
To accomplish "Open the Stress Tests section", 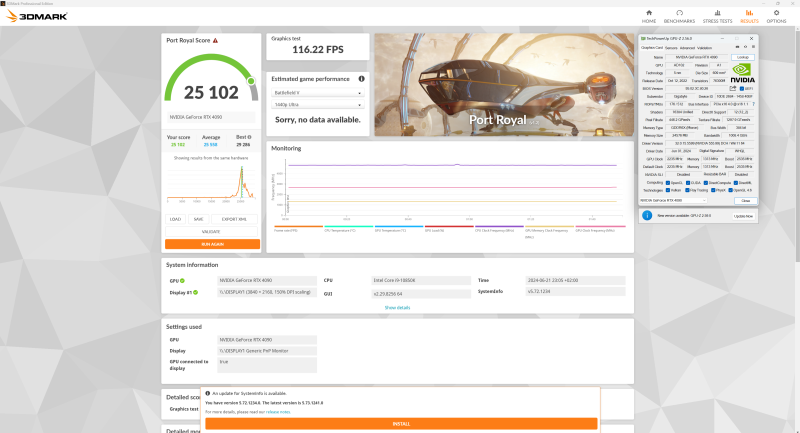I will (718, 14).
